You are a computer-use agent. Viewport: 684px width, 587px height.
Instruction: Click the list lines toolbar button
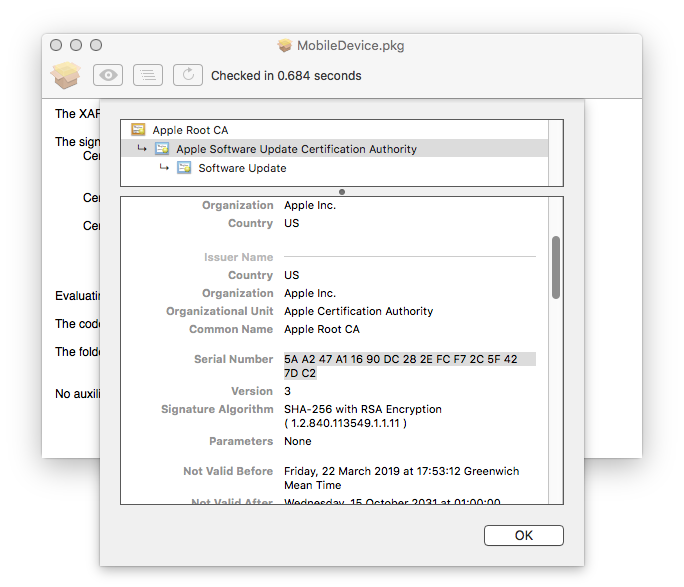tap(148, 75)
